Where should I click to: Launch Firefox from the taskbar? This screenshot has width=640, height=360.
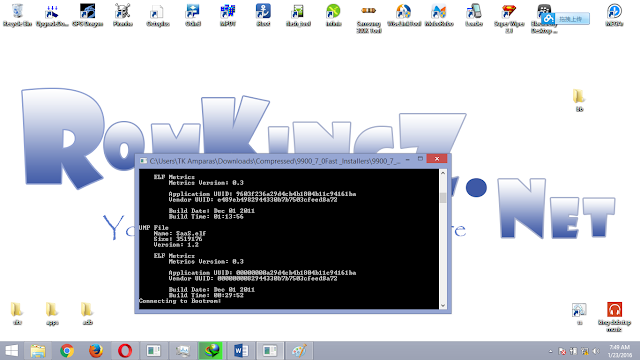(96, 351)
